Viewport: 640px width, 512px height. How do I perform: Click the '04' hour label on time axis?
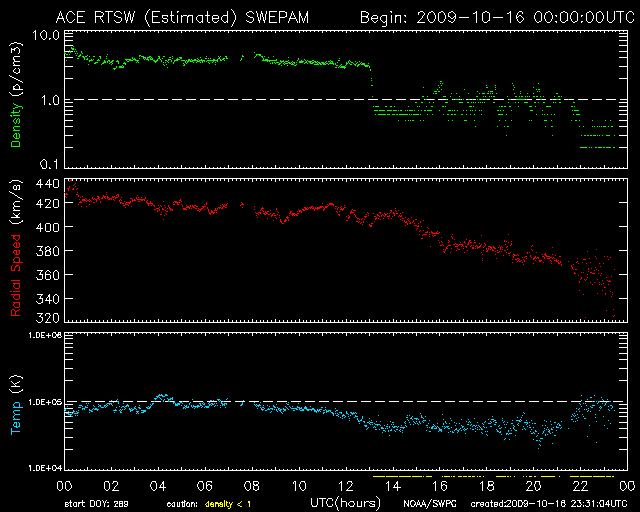[158, 486]
